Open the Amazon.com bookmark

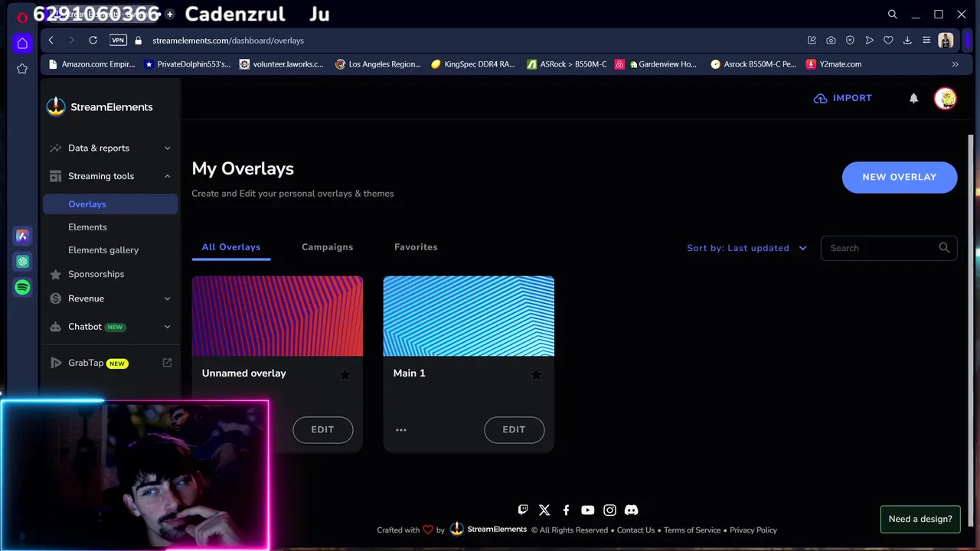92,64
